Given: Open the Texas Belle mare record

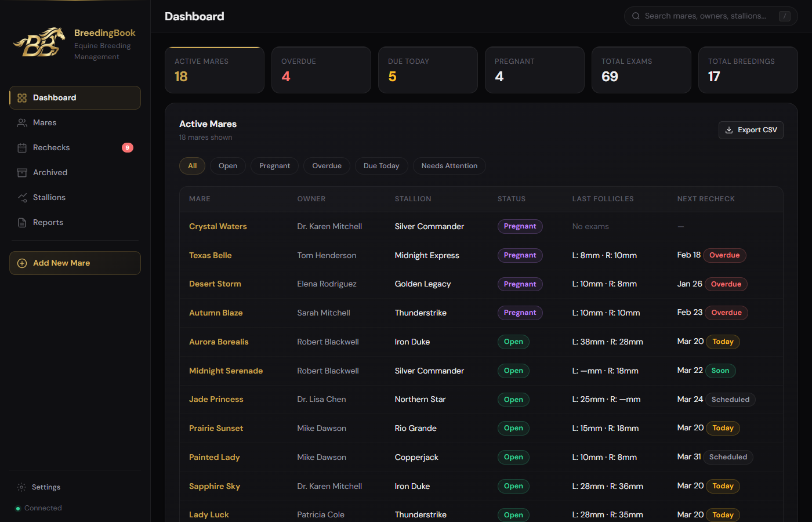Looking at the screenshot, I should 211,256.
